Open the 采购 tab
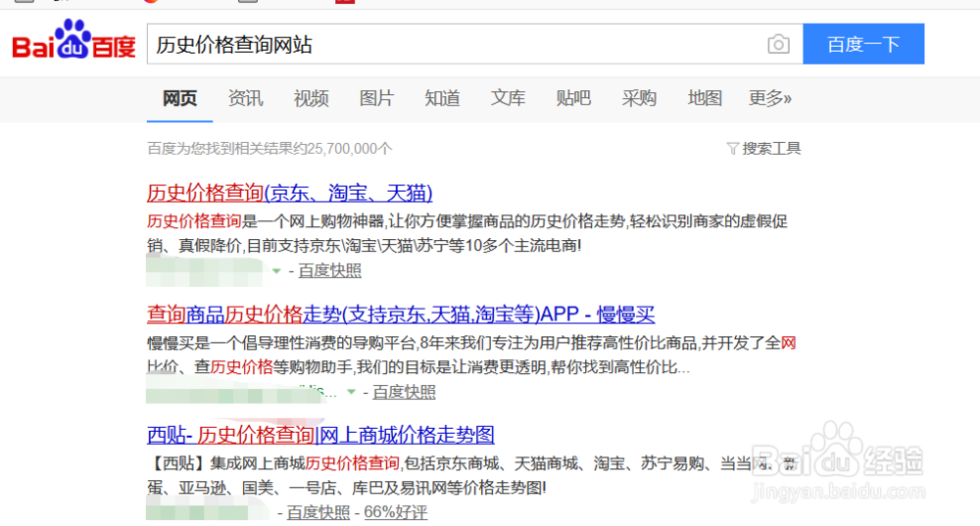This screenshot has width=980, height=526. [x=639, y=98]
